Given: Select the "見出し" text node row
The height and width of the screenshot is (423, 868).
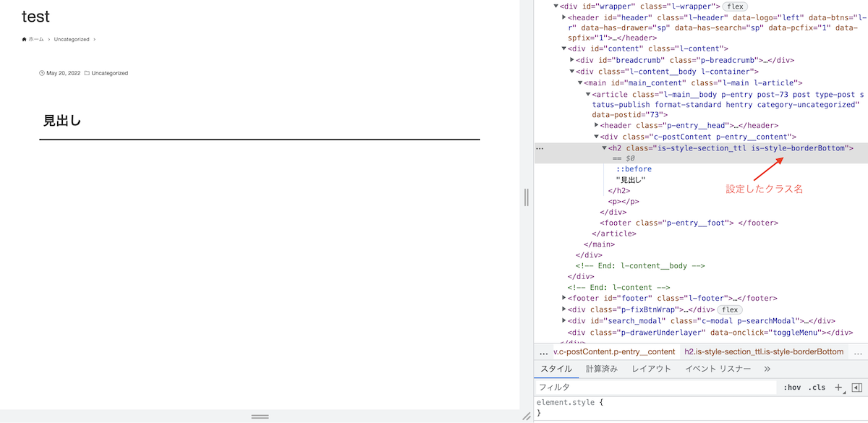Looking at the screenshot, I should [x=630, y=180].
